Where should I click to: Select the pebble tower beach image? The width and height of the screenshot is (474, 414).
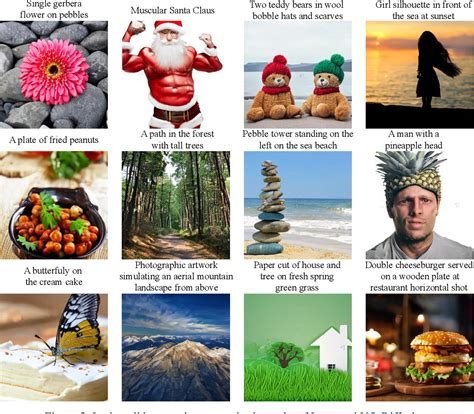[x=298, y=205]
